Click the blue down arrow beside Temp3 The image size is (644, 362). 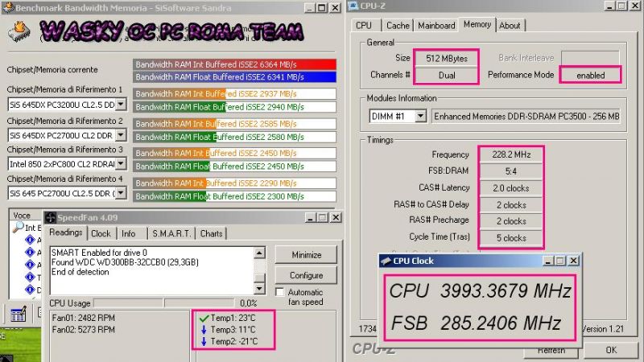tap(204, 330)
